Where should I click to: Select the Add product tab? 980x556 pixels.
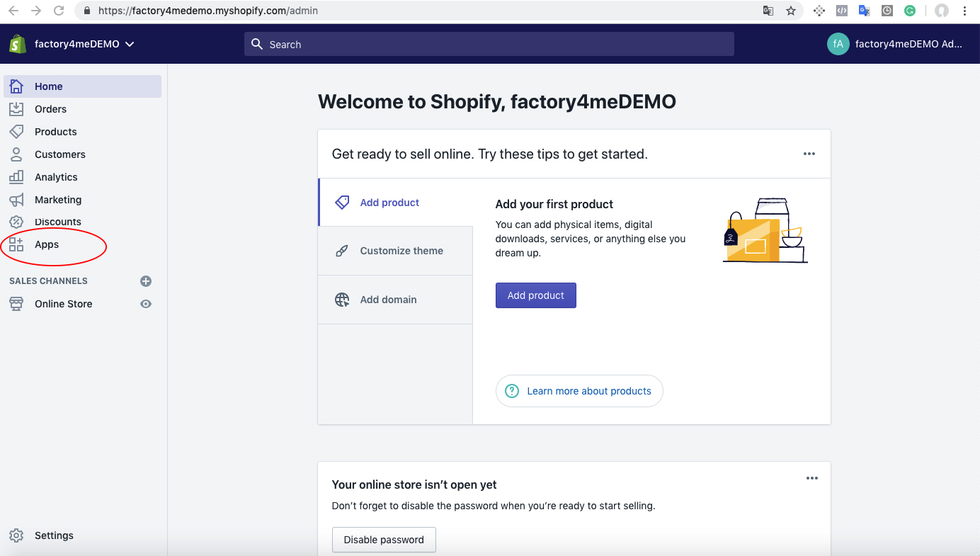pos(396,203)
